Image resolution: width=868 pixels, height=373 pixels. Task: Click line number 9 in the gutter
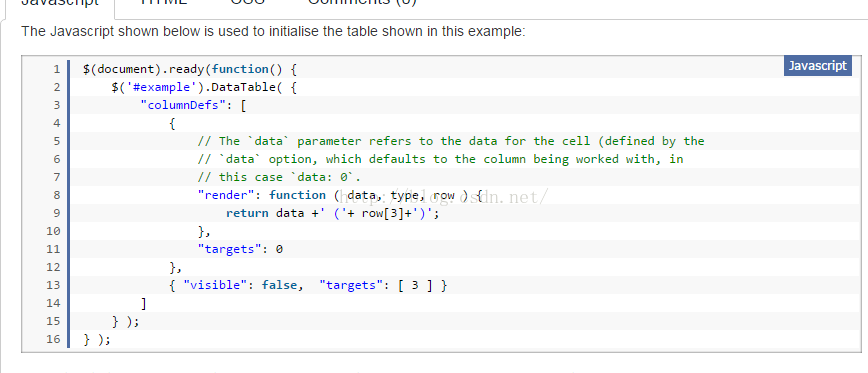tap(56, 214)
